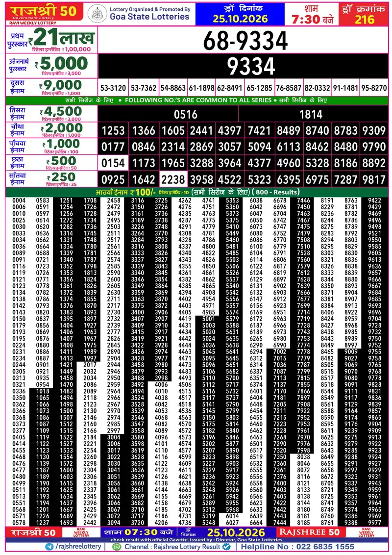
Task: Click the ₹9,000 second prize amount
Action: [x=60, y=85]
